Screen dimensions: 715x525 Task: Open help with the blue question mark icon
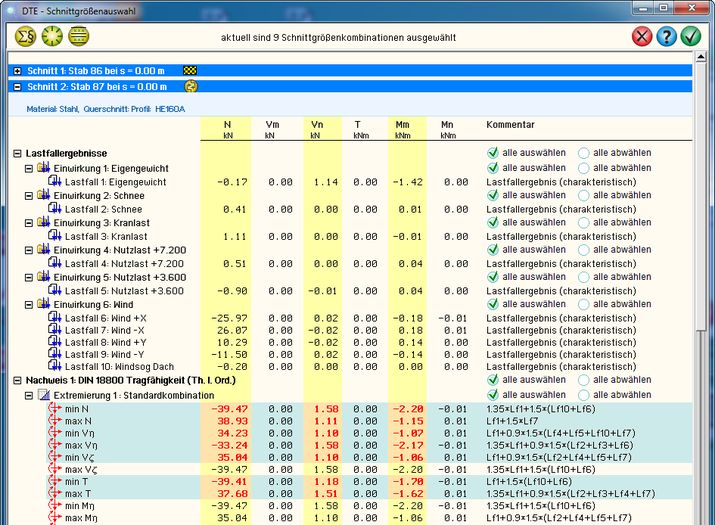666,37
